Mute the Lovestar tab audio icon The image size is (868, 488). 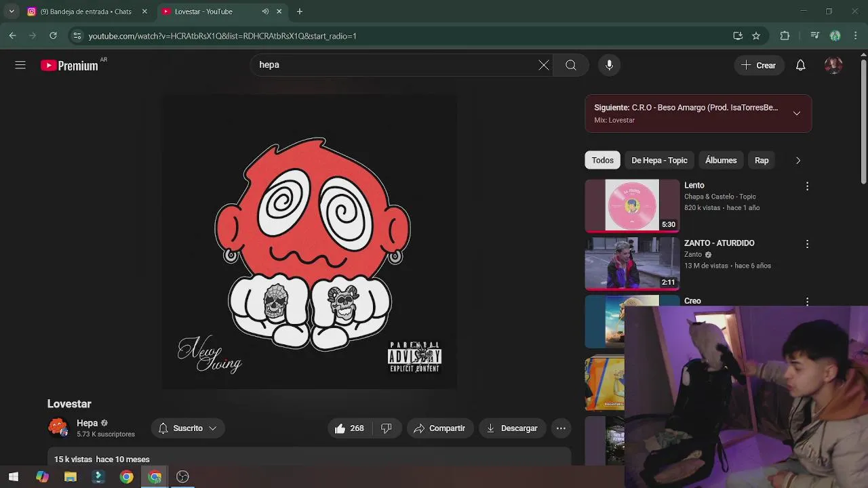pyautogui.click(x=265, y=12)
